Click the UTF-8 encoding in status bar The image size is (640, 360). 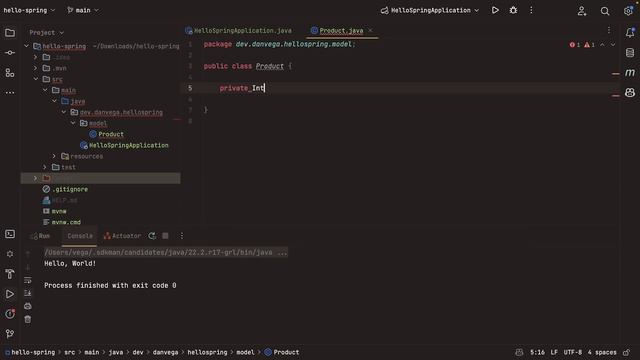(x=573, y=352)
